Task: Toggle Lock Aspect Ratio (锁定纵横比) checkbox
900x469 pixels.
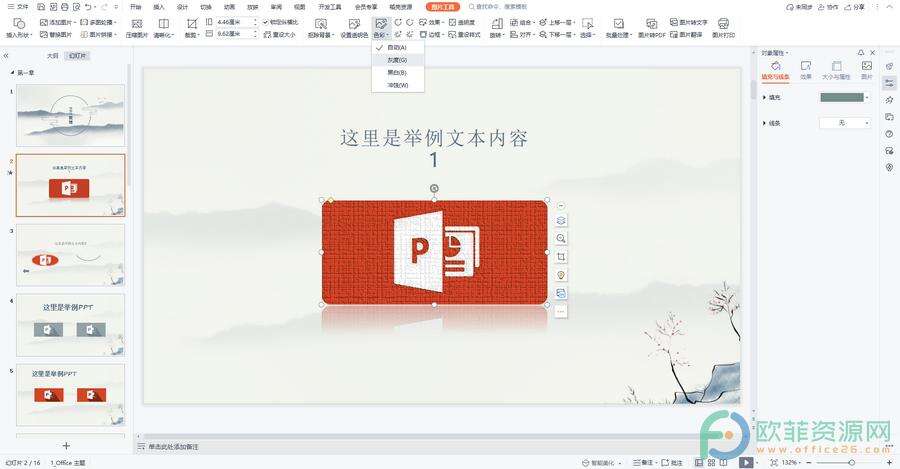Action: 266,22
